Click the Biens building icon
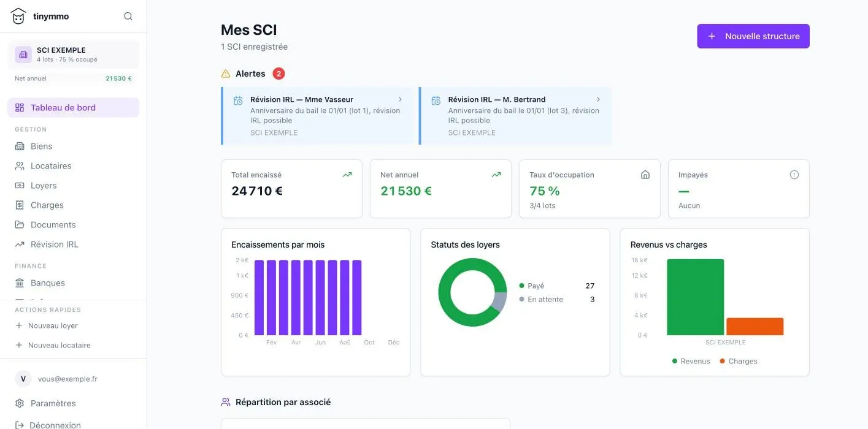This screenshot has height=429, width=868. tap(20, 146)
